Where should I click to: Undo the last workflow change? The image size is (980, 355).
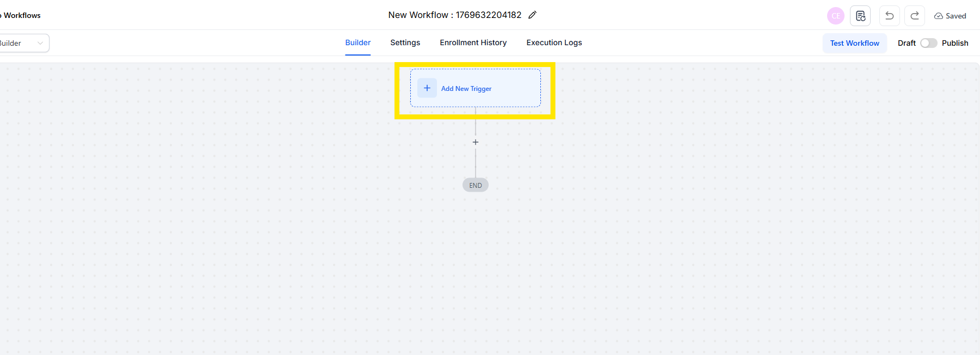(889, 16)
